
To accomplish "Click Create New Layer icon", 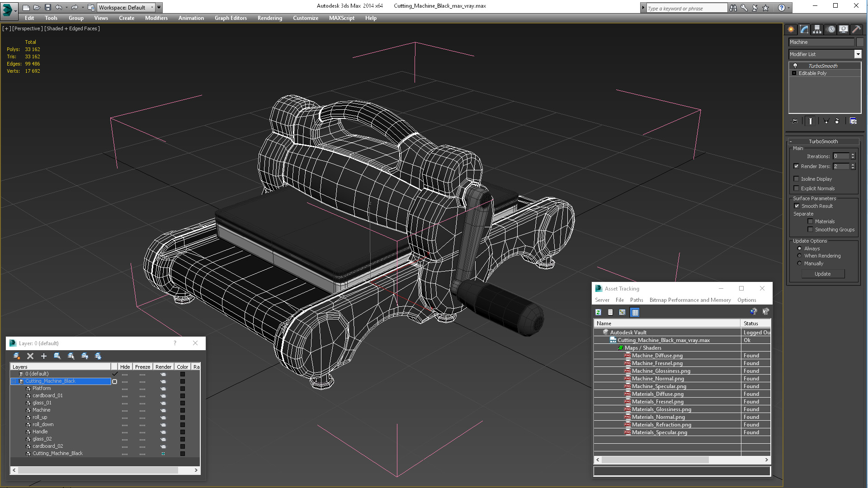I will (17, 356).
